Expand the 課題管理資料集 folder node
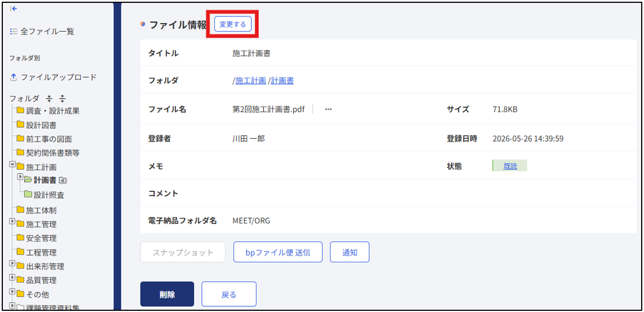Image resolution: width=644 pixels, height=312 pixels. [x=12, y=305]
